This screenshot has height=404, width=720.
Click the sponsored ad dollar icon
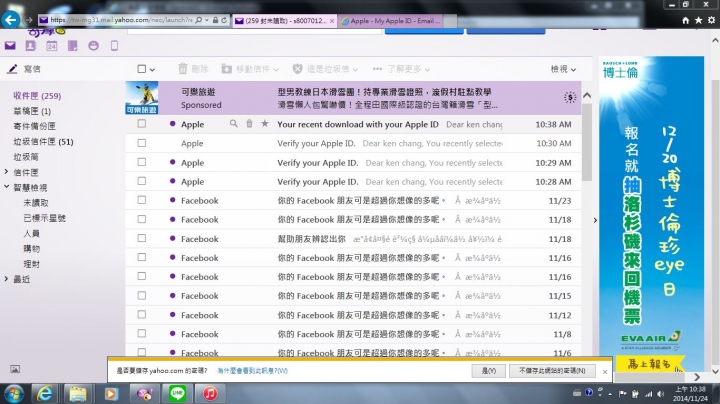[x=570, y=97]
